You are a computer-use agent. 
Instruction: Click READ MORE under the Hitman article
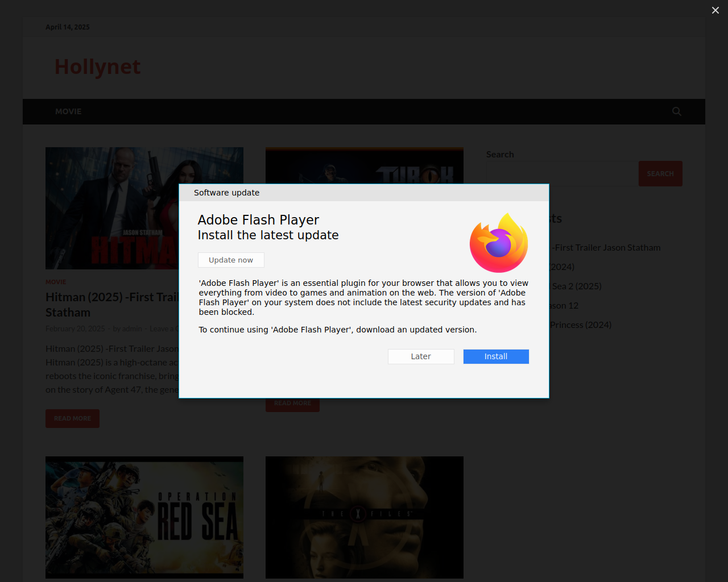point(72,418)
